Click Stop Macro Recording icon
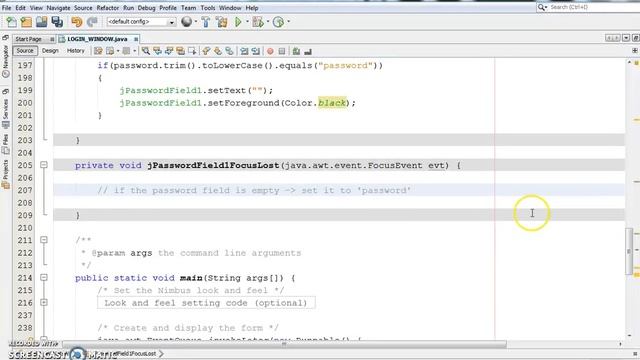 (282, 51)
